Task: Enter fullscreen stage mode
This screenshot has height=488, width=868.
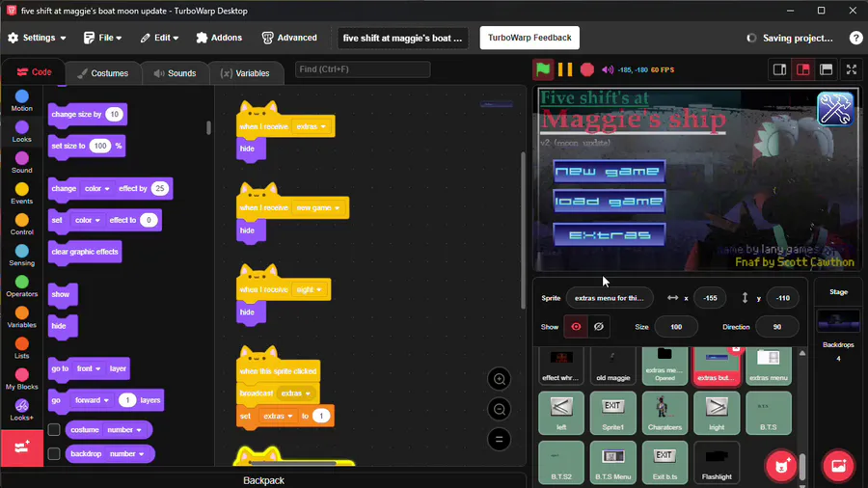Action: click(x=852, y=69)
